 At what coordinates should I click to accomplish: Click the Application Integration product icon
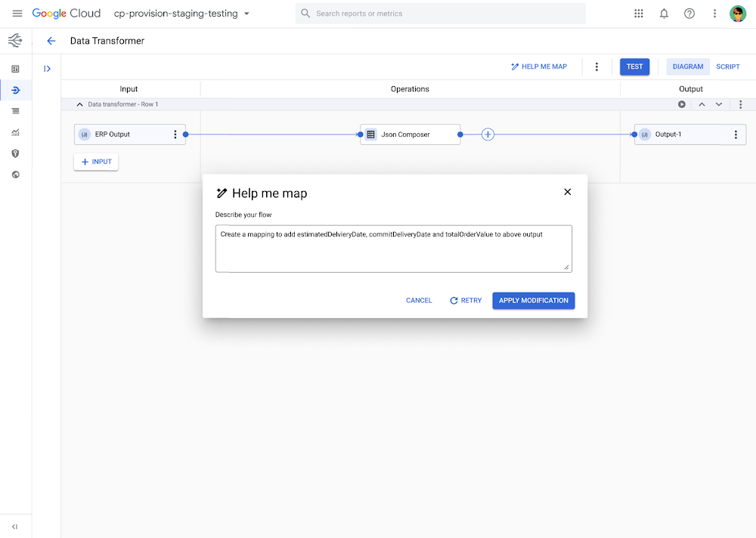click(x=15, y=41)
